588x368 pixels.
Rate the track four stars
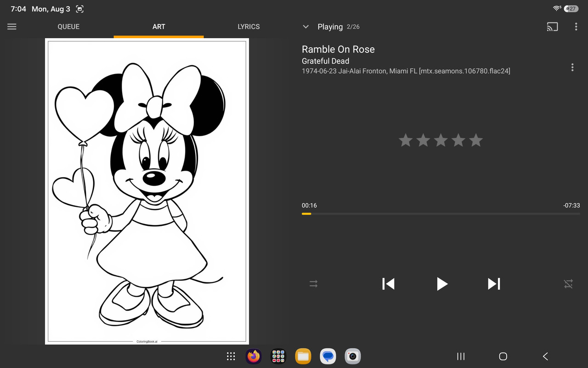(458, 140)
